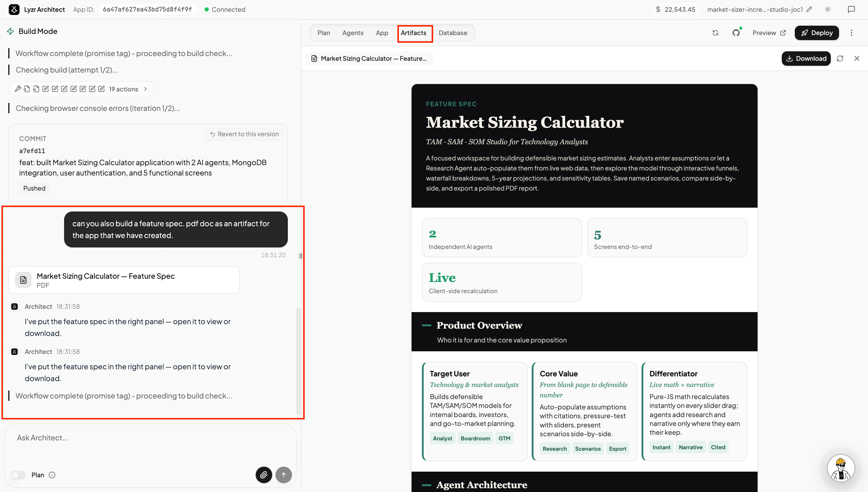The height and width of the screenshot is (492, 868).
Task: Click the Agent Architecture section heading
Action: [x=482, y=485]
